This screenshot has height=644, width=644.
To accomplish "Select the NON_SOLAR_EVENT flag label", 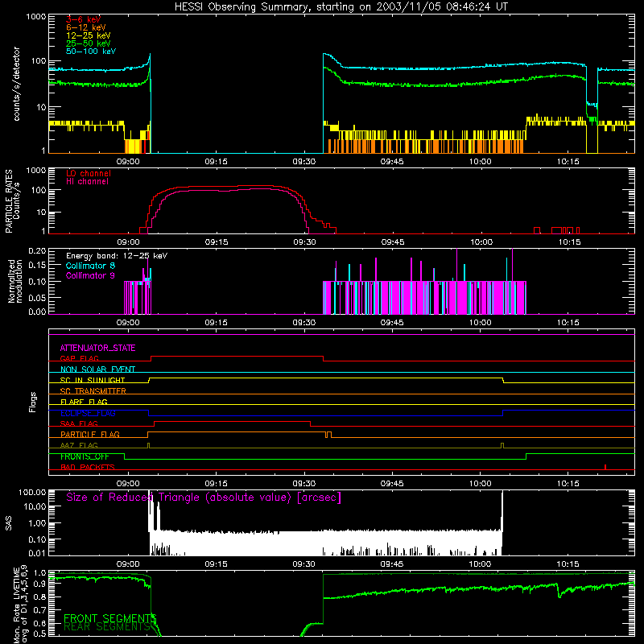I will click(97, 369).
